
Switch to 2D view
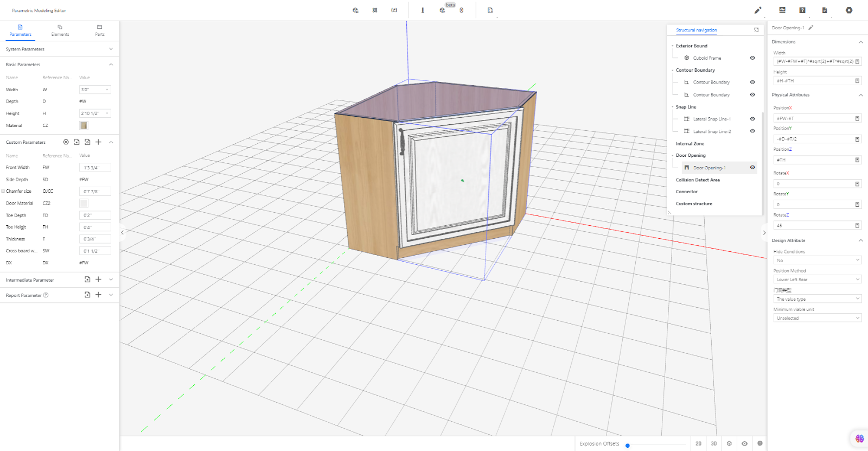point(698,443)
